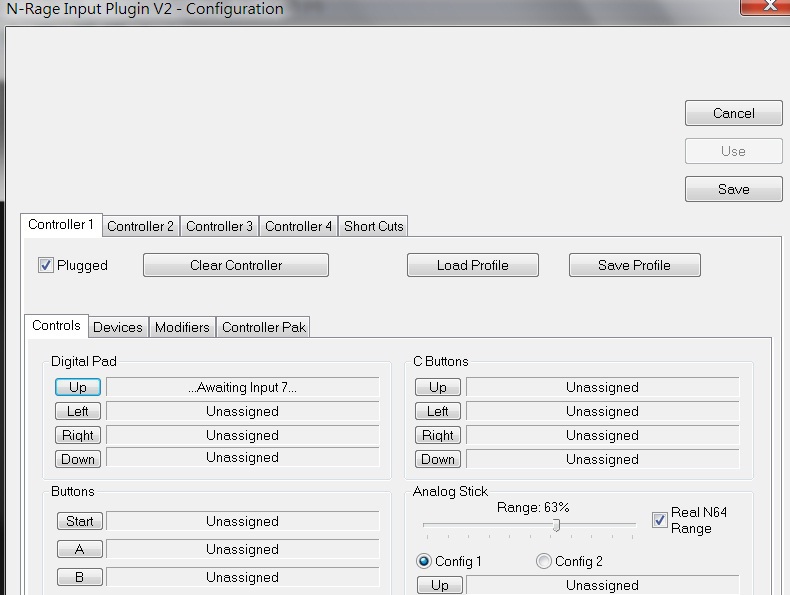Click the A button assignment
The width and height of the screenshot is (790, 595).
tap(80, 549)
